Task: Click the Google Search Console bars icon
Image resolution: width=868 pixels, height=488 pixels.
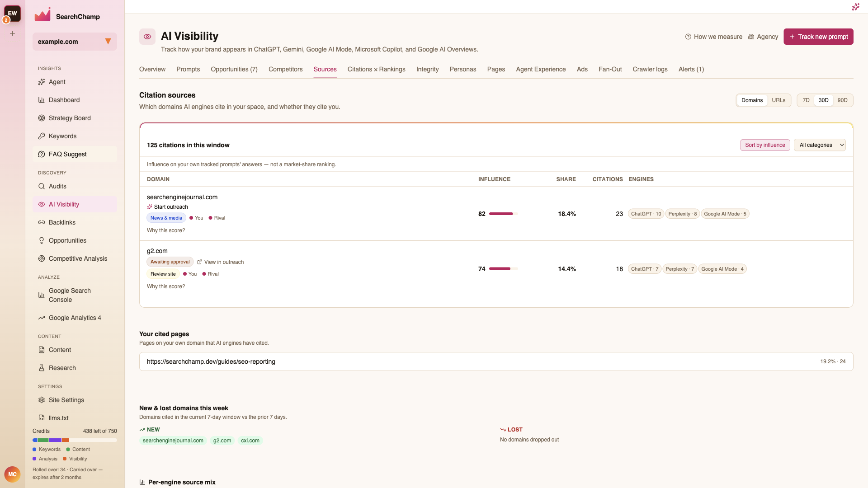Action: pyautogui.click(x=42, y=295)
